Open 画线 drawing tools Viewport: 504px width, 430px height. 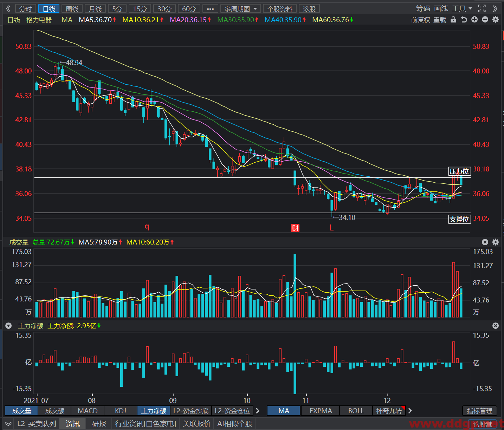(x=441, y=8)
